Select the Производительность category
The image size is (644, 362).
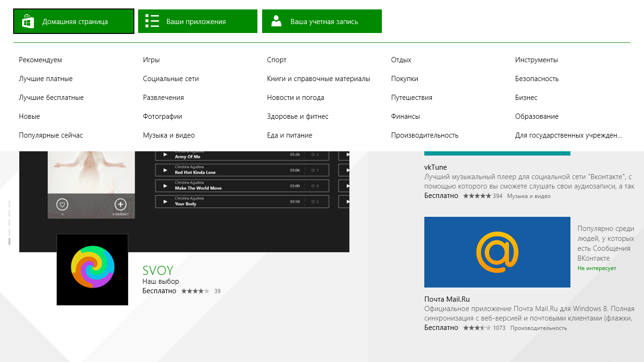(424, 135)
